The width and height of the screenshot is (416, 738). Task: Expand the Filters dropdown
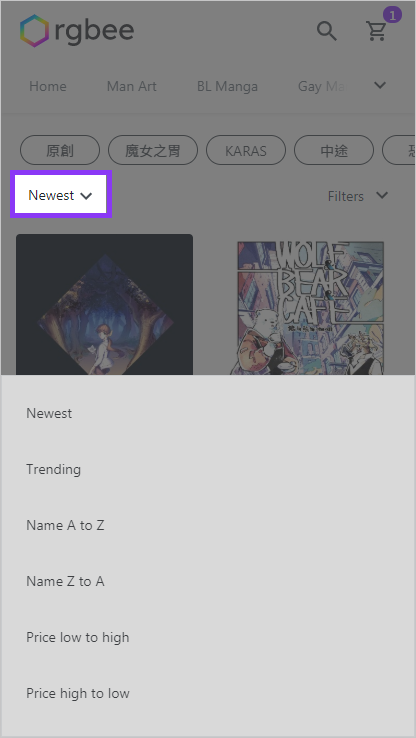pos(358,196)
